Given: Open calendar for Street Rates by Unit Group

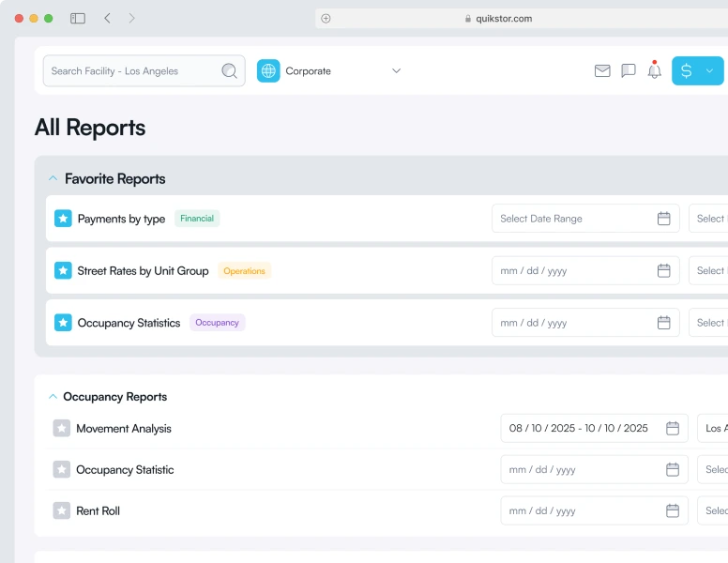Looking at the screenshot, I should tap(664, 270).
